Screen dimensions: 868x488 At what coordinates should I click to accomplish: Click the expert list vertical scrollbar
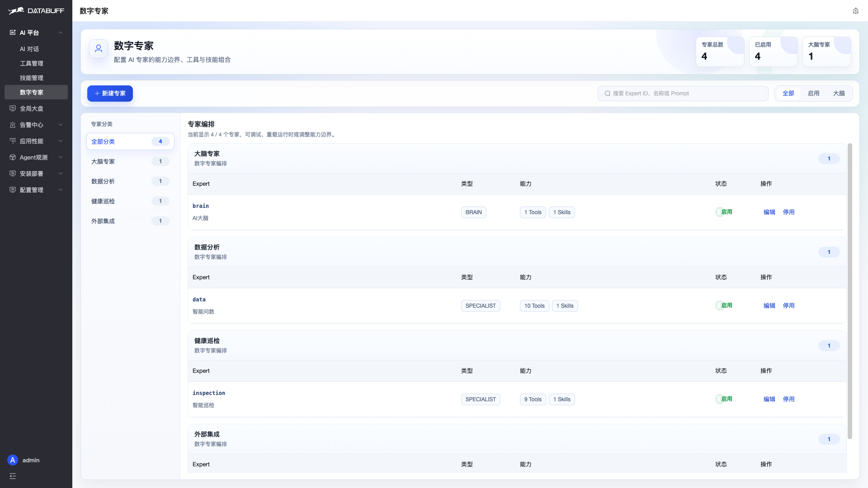(850, 291)
